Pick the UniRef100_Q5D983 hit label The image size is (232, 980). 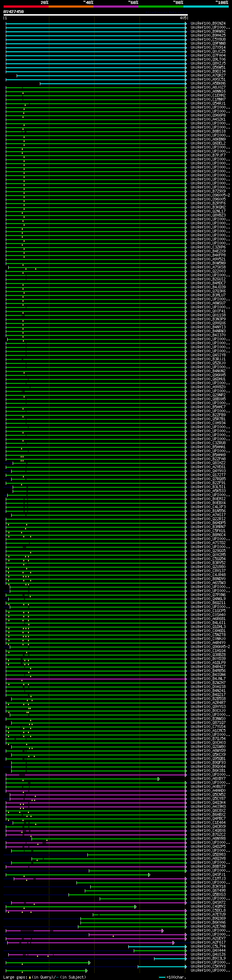(208, 854)
